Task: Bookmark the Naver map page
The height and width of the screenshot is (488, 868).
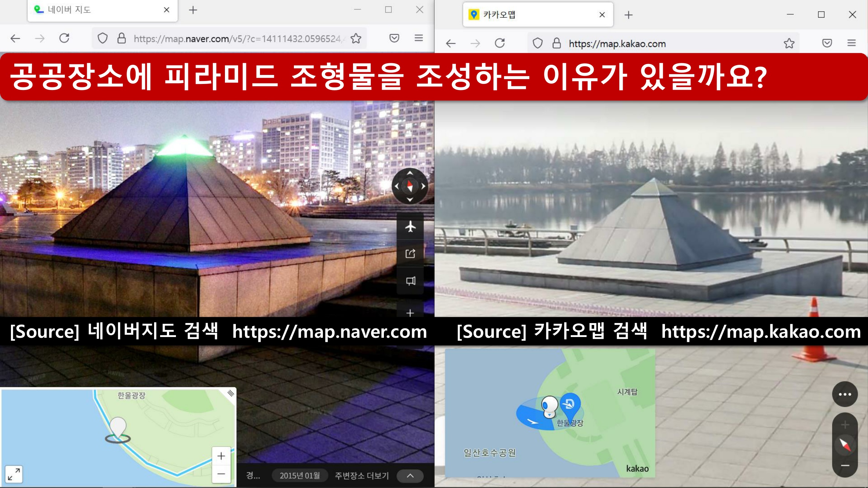Action: click(356, 38)
